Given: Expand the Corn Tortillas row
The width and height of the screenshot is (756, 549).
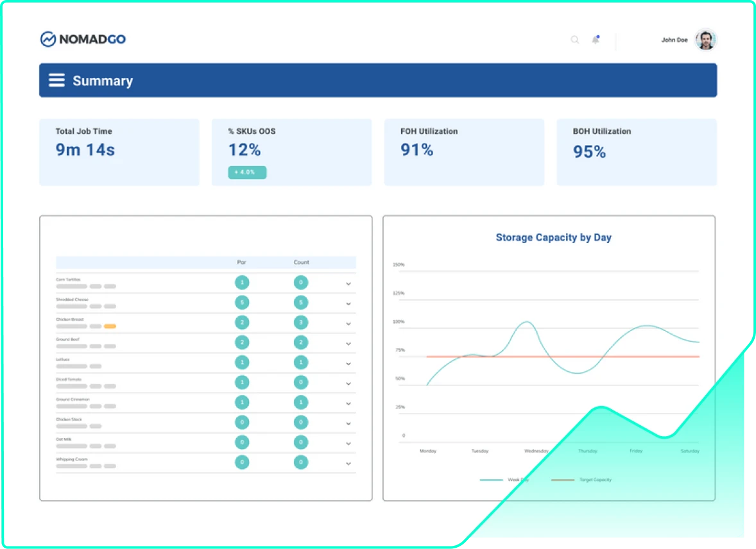Looking at the screenshot, I should [x=348, y=283].
